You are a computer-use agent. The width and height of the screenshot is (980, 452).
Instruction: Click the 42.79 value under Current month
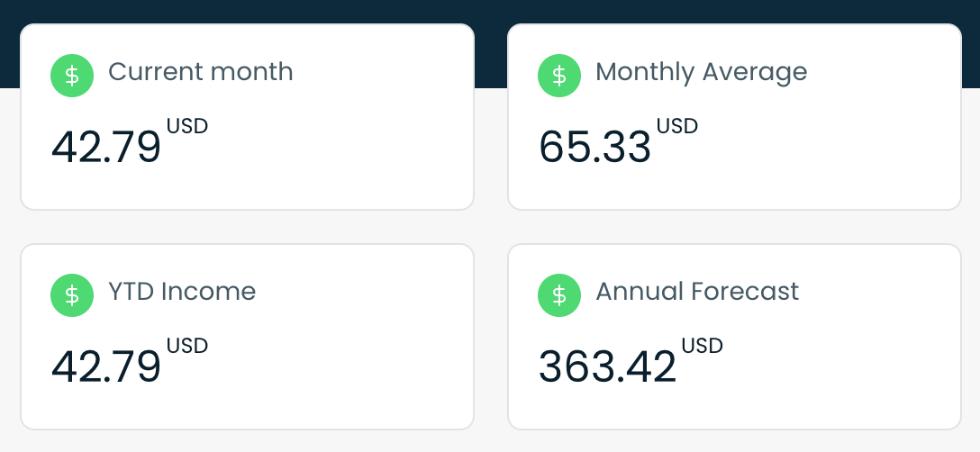(x=106, y=148)
